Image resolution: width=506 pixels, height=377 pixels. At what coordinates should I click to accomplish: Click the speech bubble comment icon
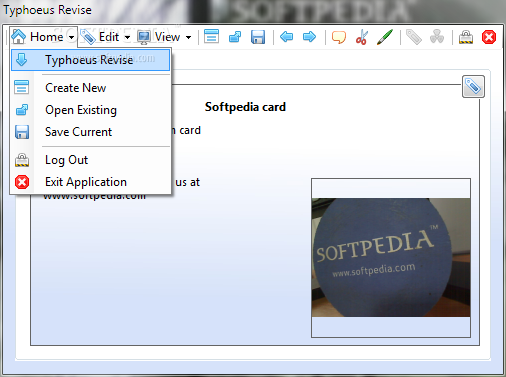339,37
